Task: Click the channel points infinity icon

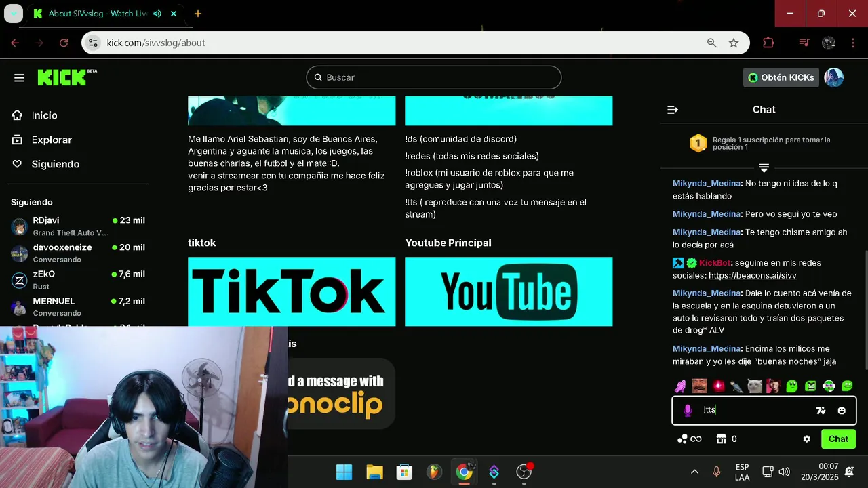Action: pyautogui.click(x=690, y=439)
